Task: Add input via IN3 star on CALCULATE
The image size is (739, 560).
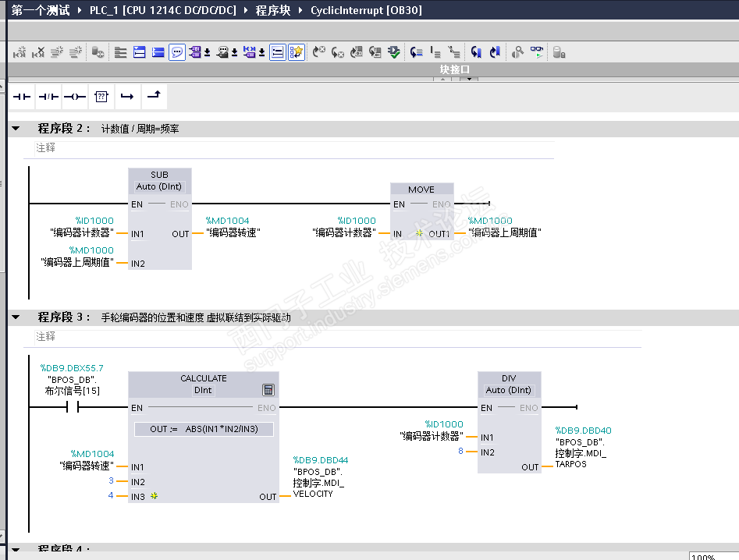Action: coord(154,495)
